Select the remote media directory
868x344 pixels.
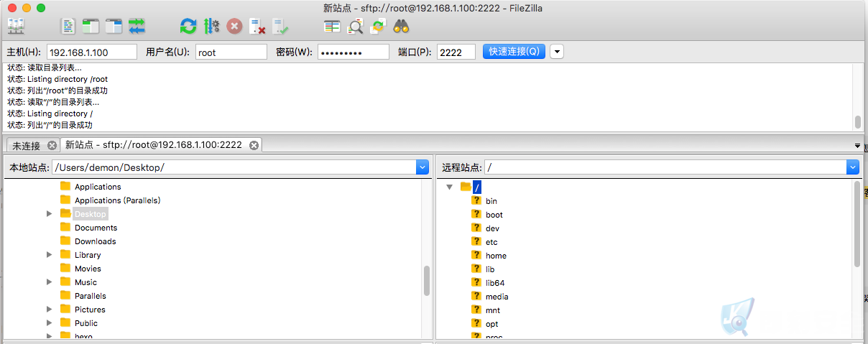[x=497, y=297]
